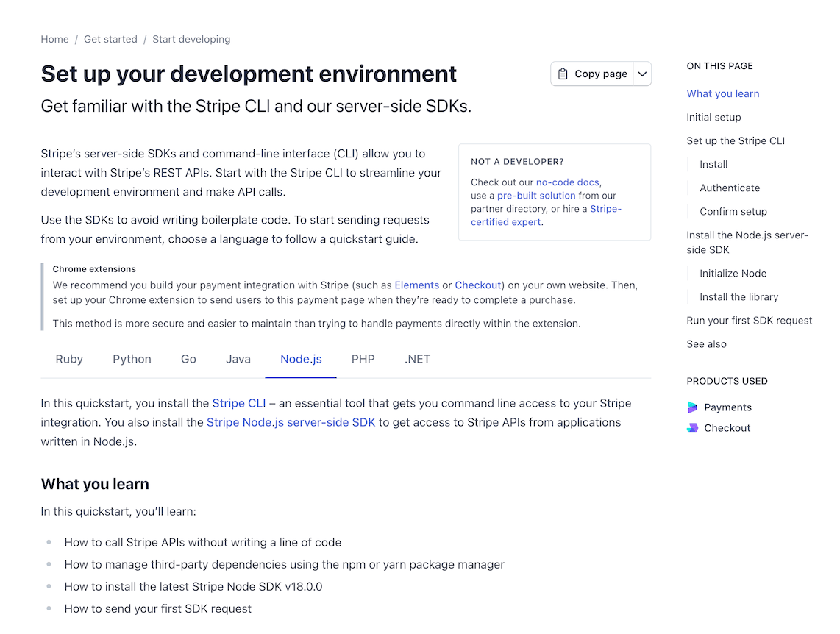Expand the Copy page dropdown arrow
Image resolution: width=840 pixels, height=634 pixels.
(642, 74)
